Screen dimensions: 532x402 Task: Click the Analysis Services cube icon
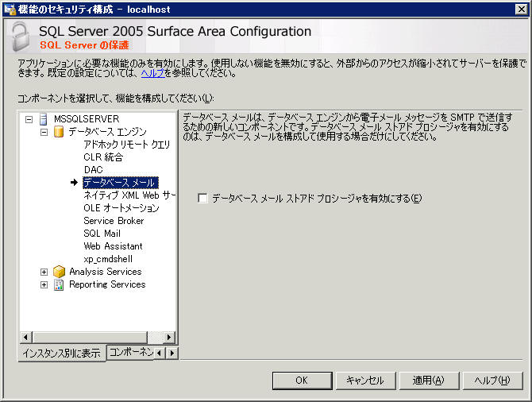pyautogui.click(x=59, y=272)
